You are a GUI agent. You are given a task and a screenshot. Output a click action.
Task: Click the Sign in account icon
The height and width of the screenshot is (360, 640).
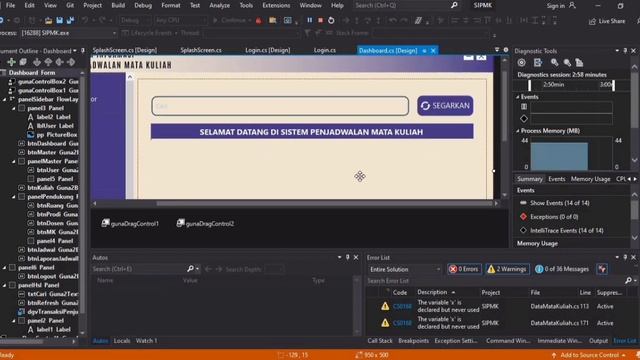[572, 5]
